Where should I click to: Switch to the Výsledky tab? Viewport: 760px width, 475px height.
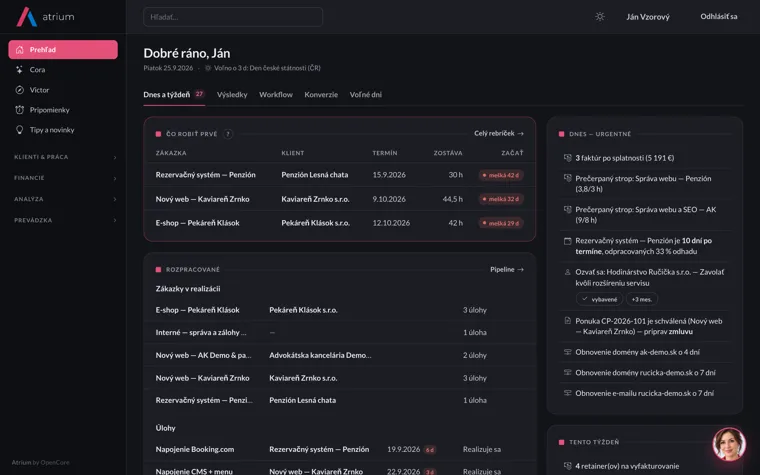click(x=232, y=95)
